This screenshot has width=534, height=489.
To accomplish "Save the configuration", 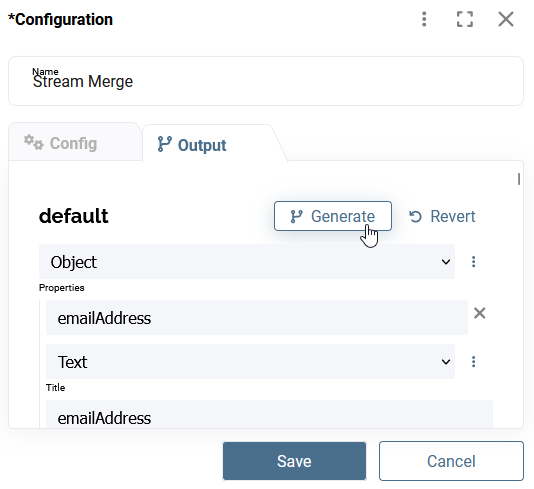I will tap(295, 461).
